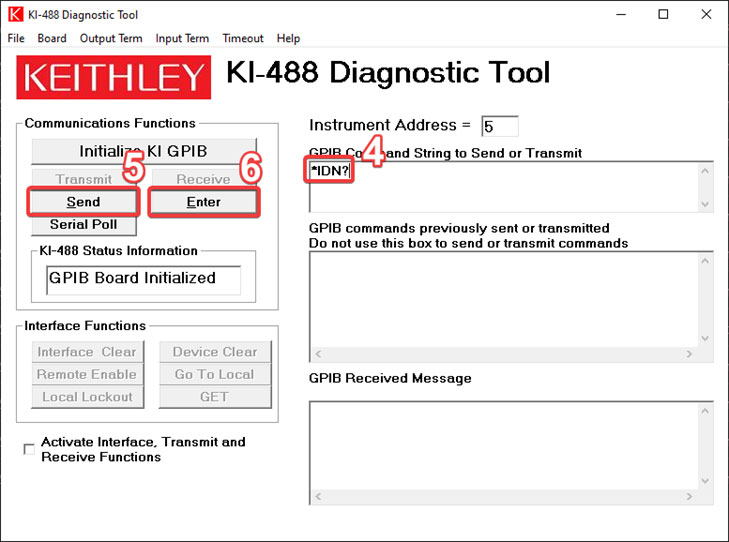Click the Initialize KI GPIB button

click(x=144, y=152)
